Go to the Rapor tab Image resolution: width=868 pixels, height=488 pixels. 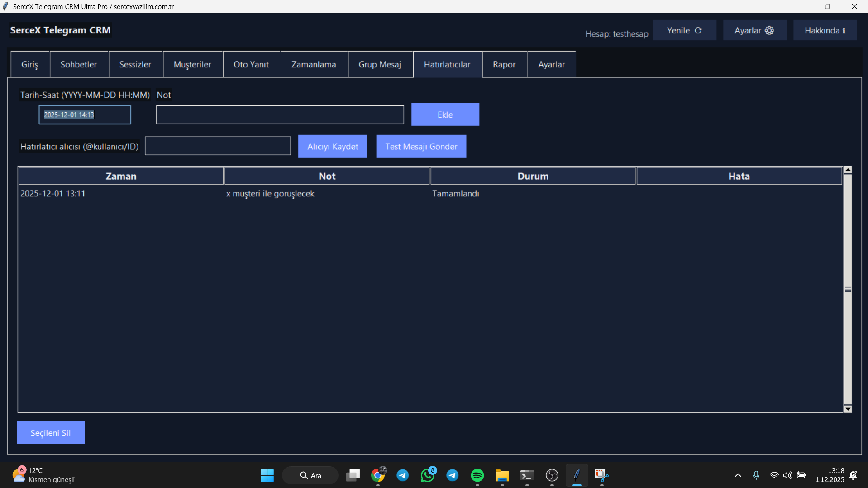(504, 64)
